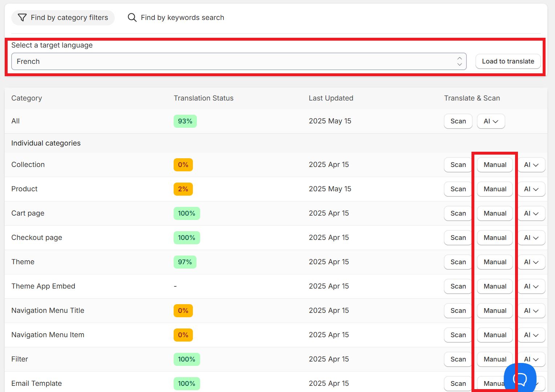Expand AI dropdown for Theme App Embed

click(x=531, y=286)
